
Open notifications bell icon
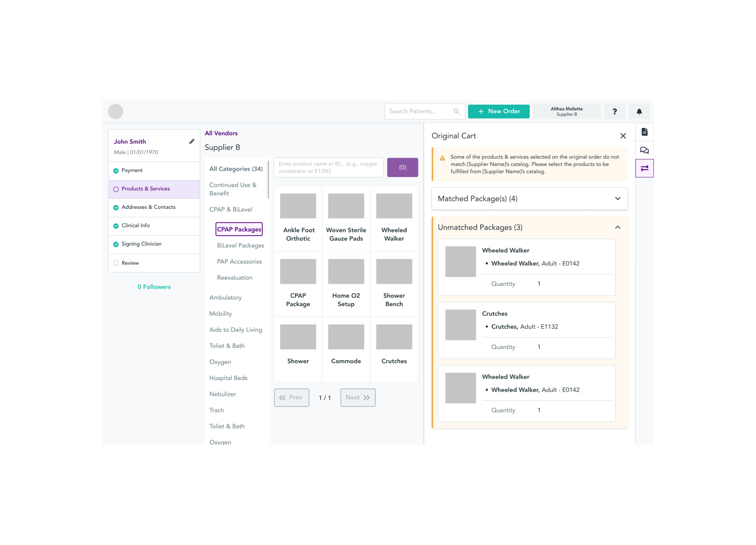[639, 112]
